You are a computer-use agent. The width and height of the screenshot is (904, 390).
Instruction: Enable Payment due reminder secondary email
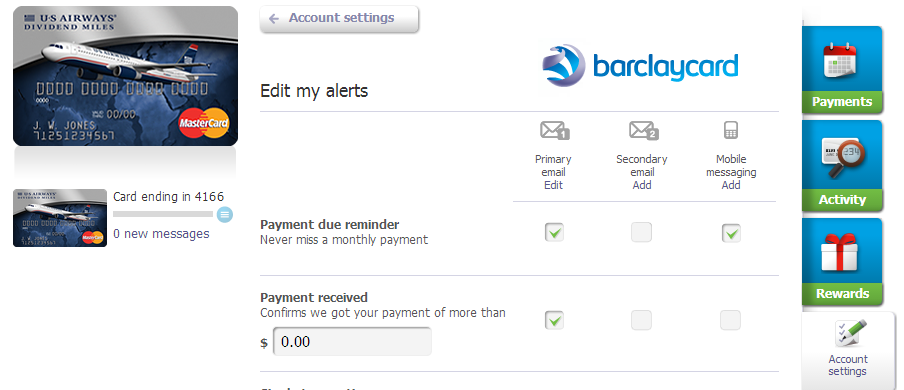(641, 232)
